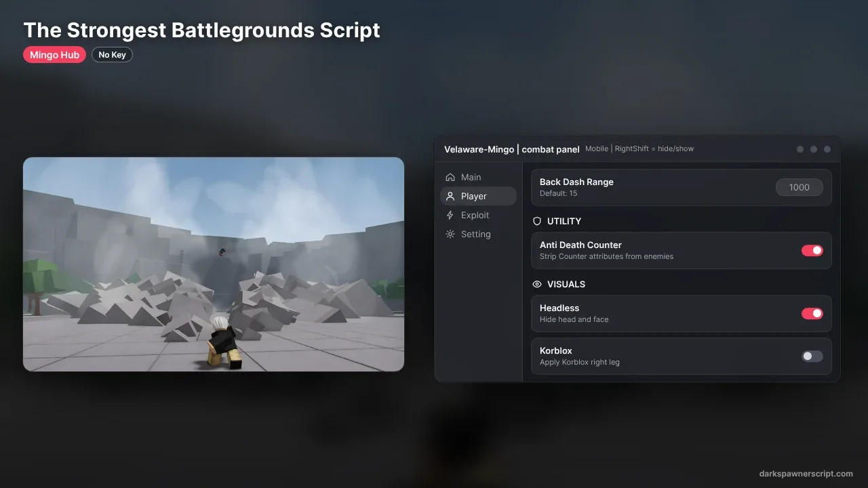The height and width of the screenshot is (488, 868).
Task: Click the person icon beside Player
Action: 450,196
